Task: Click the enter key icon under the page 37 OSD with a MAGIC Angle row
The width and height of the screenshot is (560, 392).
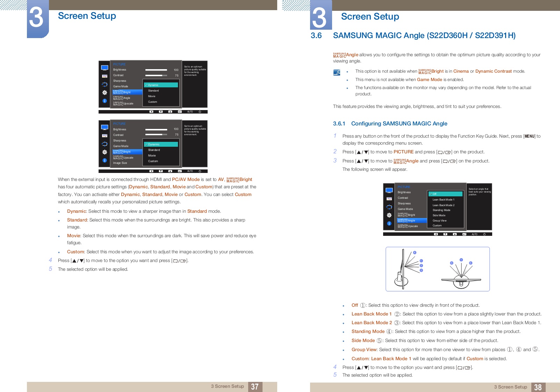Action: (180, 112)
